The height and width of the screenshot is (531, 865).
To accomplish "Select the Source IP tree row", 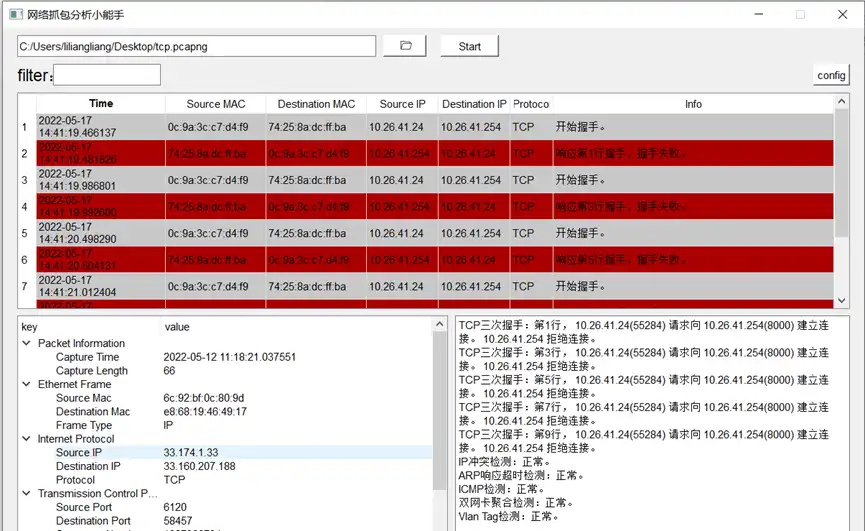I will [79, 453].
